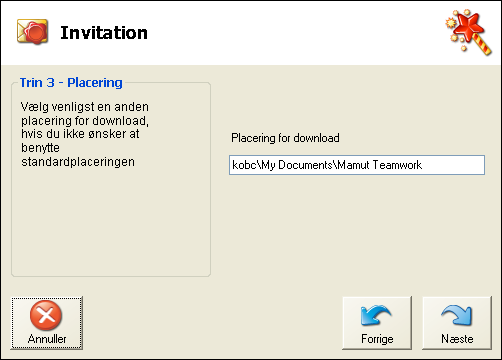Go back using the Forrige button

(x=377, y=323)
